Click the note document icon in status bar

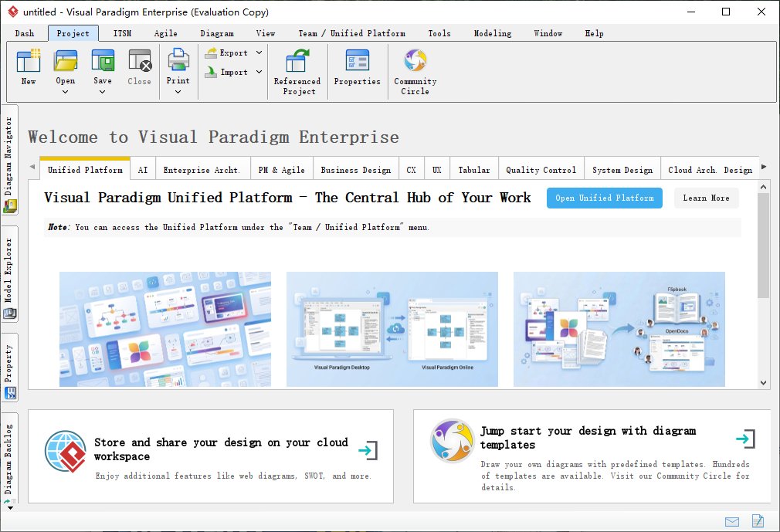pos(758,521)
